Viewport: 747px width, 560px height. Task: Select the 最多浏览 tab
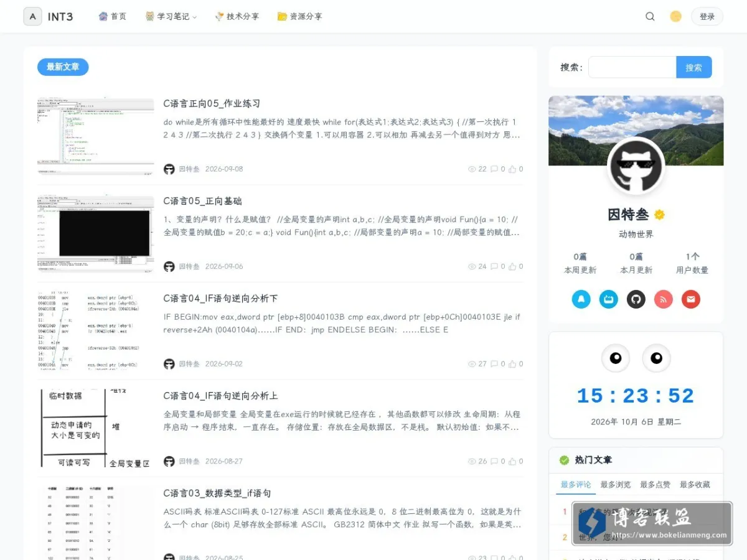616,485
